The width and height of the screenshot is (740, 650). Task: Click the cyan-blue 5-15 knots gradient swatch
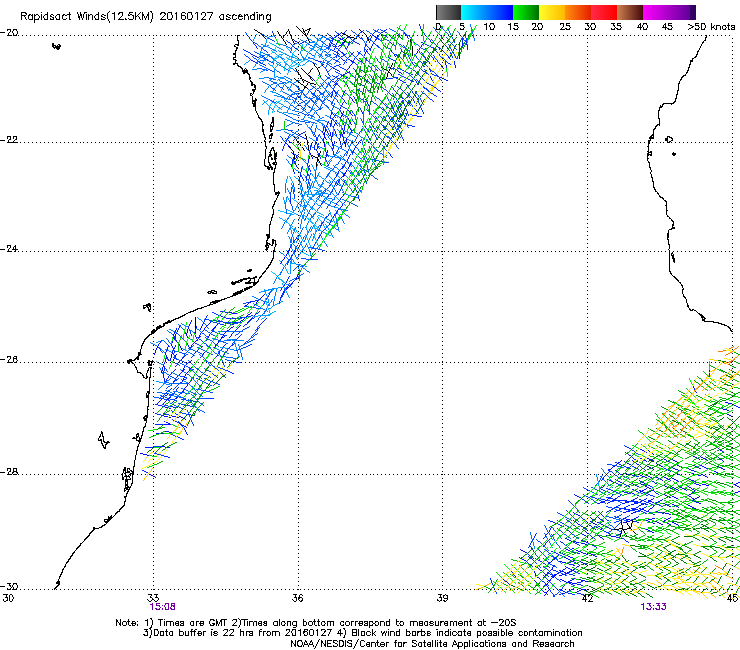487,12
